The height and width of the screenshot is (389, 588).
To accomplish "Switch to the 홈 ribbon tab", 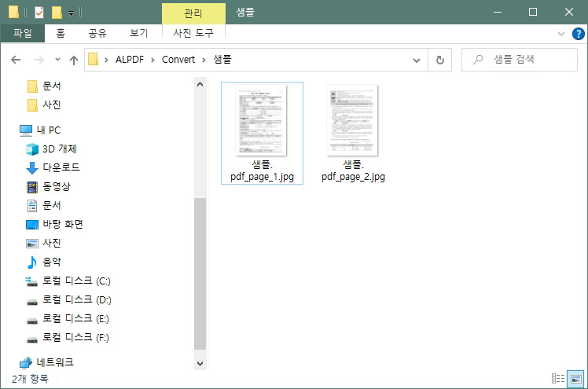I will [61, 33].
